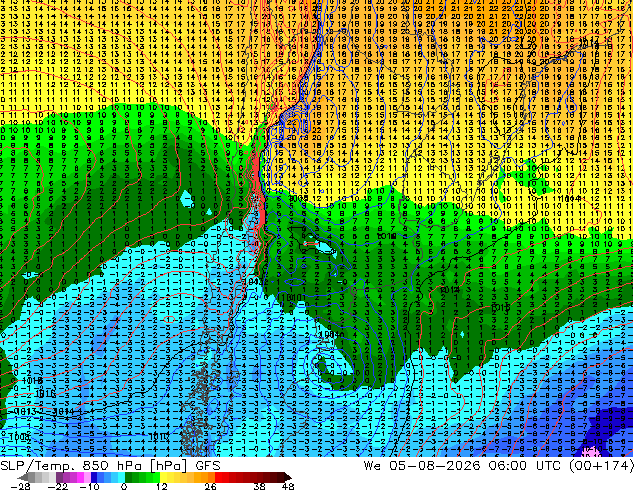Click the "-10" color scale label
This screenshot has width=634, height=490.
click(89, 486)
